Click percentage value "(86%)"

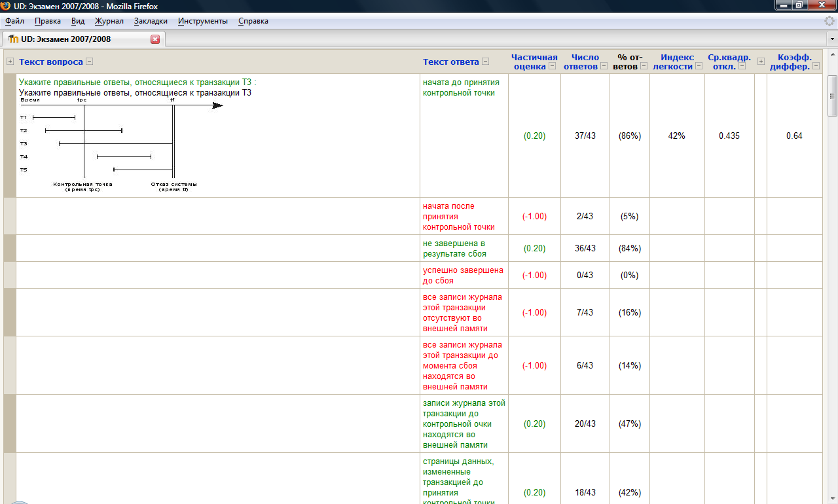click(x=630, y=136)
